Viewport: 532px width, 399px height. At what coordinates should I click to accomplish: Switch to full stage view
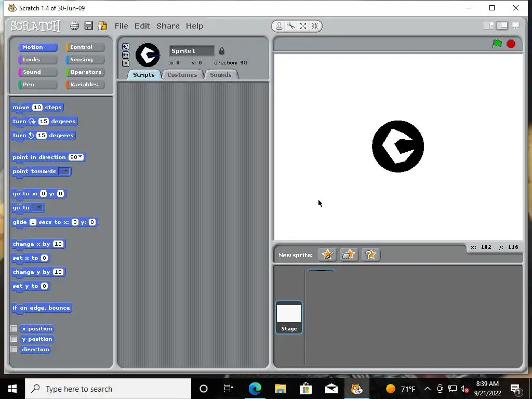(502, 26)
